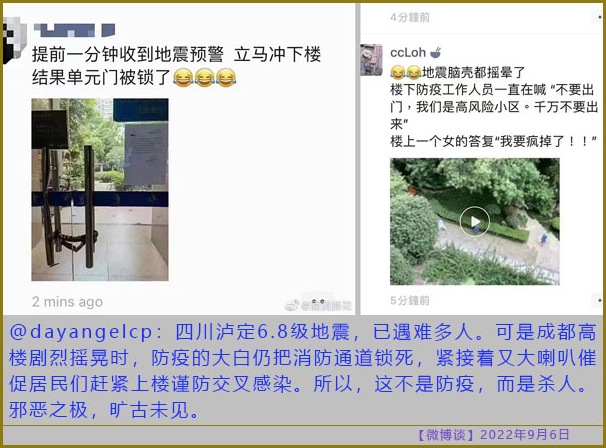Open the locked door photo thumbnail
Image resolution: width=606 pixels, height=448 pixels.
[100, 189]
